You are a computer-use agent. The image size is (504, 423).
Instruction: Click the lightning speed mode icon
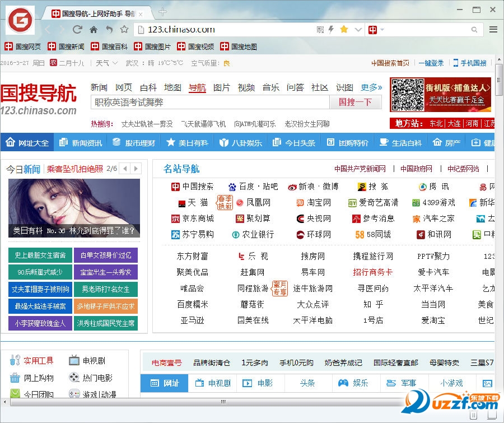point(331,30)
